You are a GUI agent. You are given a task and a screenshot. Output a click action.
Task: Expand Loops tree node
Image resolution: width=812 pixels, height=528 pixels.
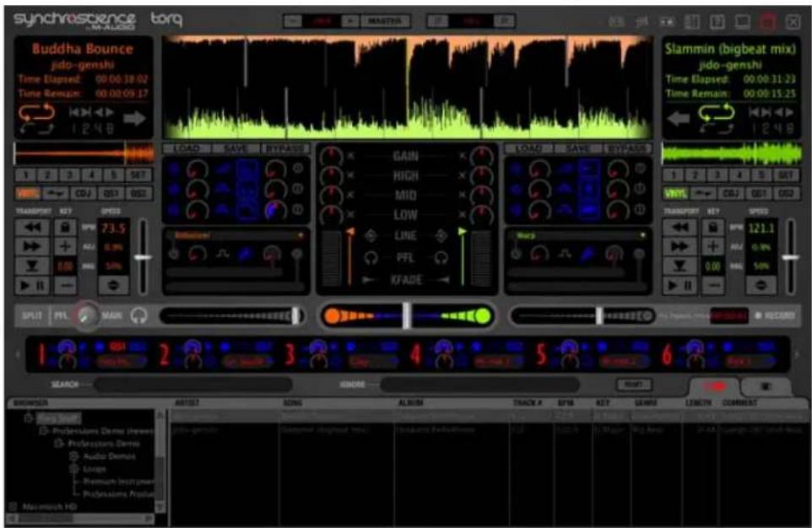click(x=73, y=469)
